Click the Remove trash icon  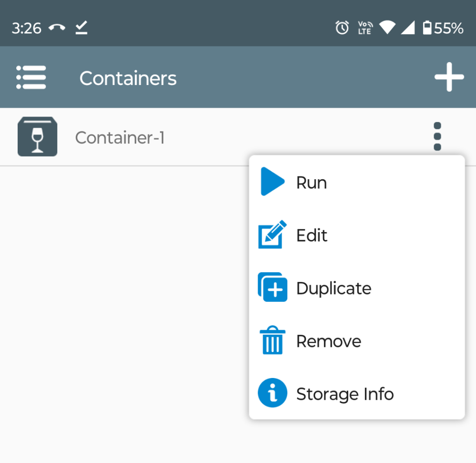272,340
